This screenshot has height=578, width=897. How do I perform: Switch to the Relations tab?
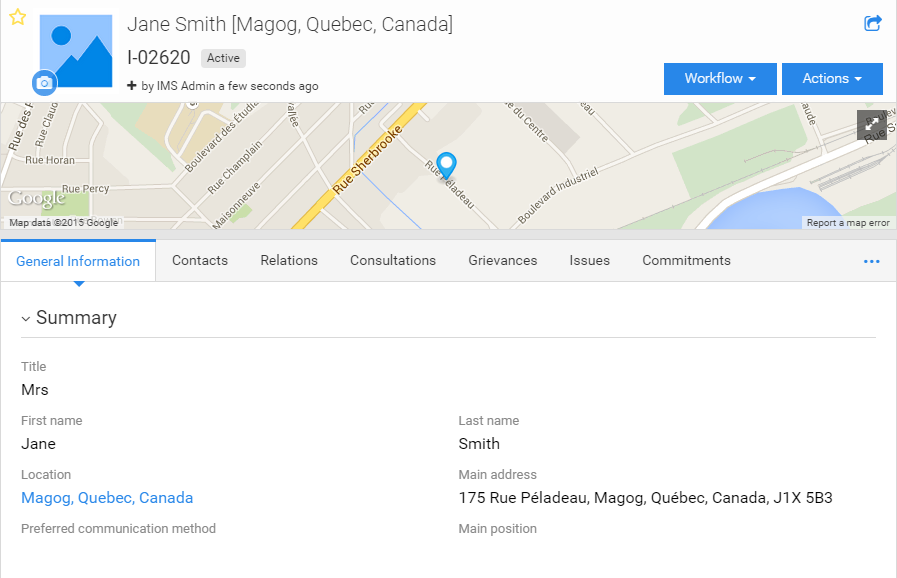pyautogui.click(x=289, y=260)
